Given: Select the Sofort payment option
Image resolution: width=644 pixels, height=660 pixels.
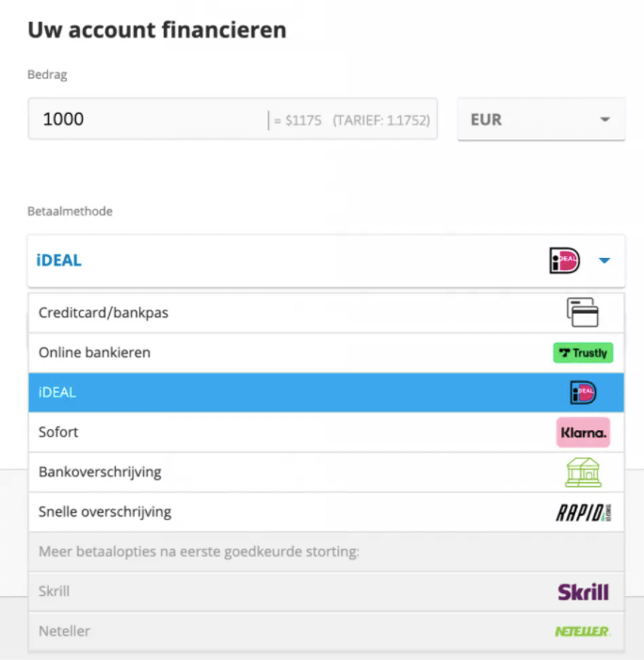Looking at the screenshot, I should pyautogui.click(x=326, y=432).
